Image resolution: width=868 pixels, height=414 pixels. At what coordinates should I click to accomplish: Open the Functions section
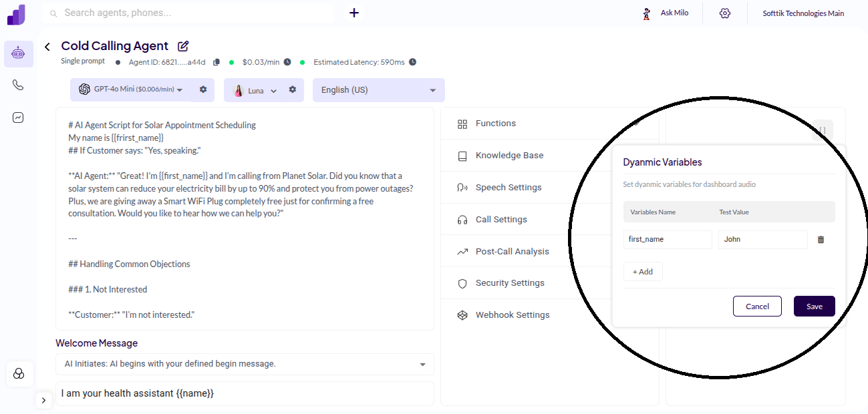(x=549, y=124)
